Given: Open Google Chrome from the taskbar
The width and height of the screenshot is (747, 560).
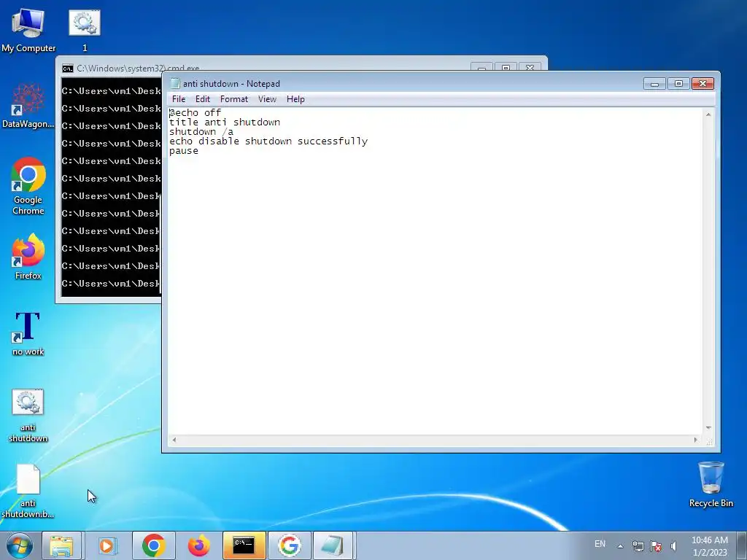Looking at the screenshot, I should tap(153, 545).
